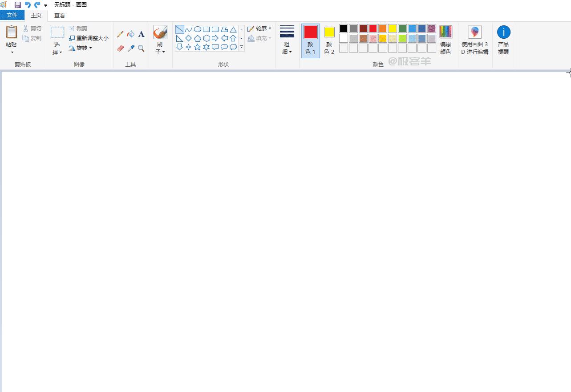Choose the oval shape
The height and width of the screenshot is (392, 571).
197,29
